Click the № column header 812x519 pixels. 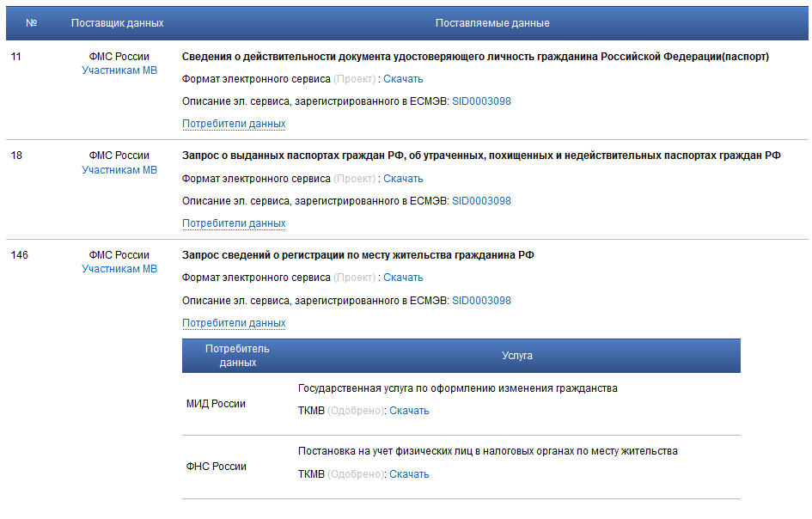[31, 23]
